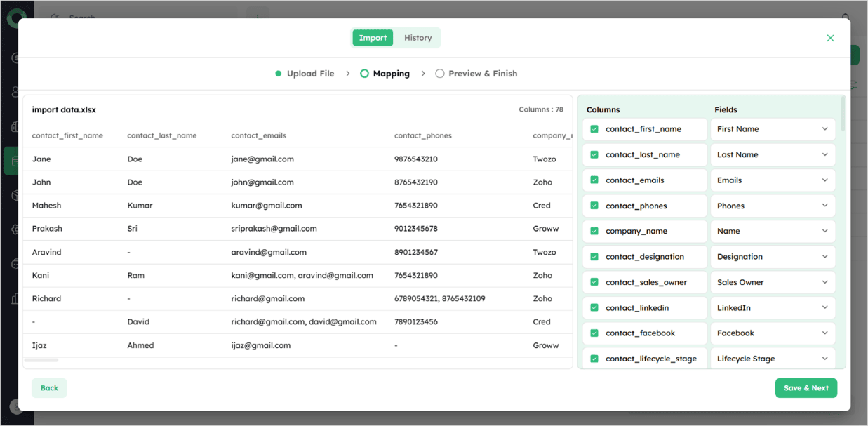Disable the company_name column checkbox

(x=594, y=231)
